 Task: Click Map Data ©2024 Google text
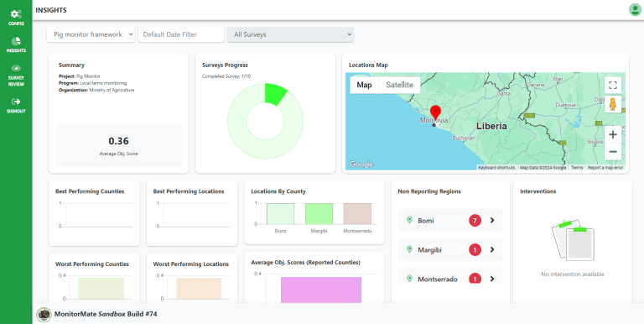pyautogui.click(x=543, y=168)
